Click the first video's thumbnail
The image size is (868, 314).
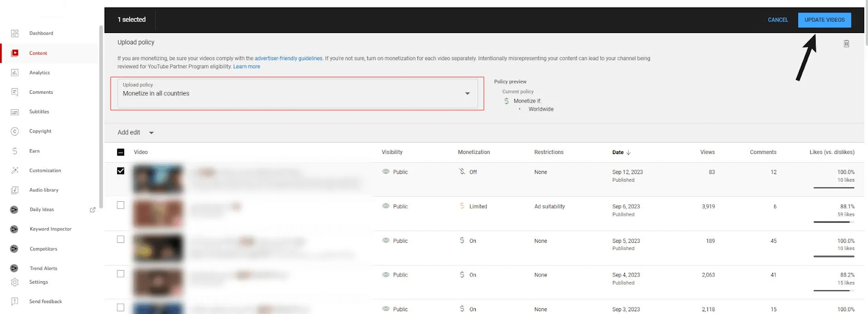tap(158, 179)
